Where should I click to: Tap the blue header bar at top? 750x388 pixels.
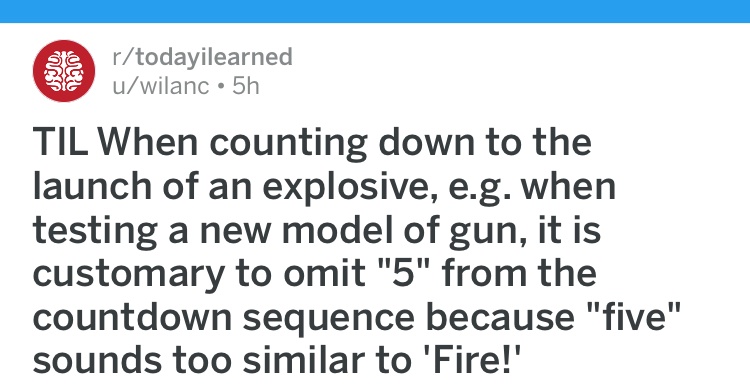[375, 11]
